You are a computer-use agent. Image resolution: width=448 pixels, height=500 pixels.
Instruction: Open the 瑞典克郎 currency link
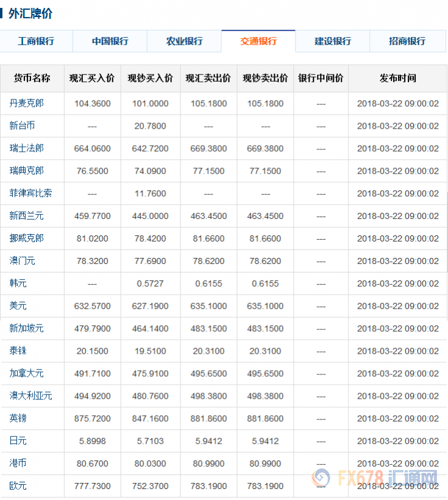(x=26, y=171)
